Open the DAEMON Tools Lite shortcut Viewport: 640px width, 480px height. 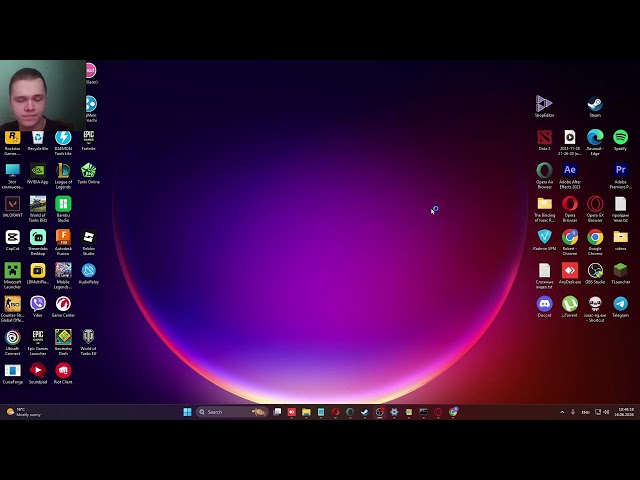coord(63,143)
